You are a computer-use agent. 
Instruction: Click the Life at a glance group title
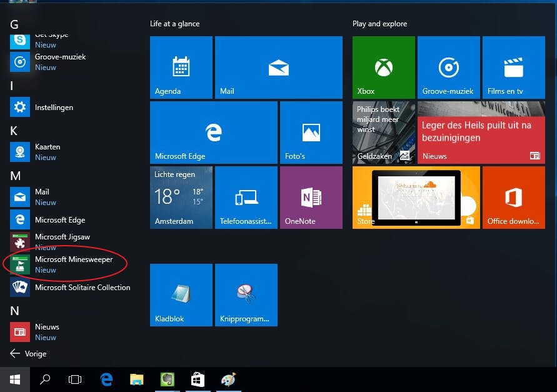coord(175,24)
